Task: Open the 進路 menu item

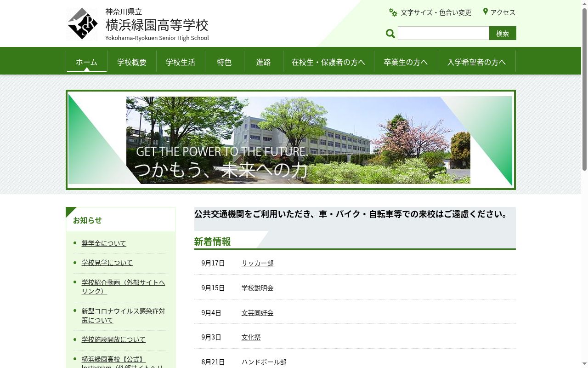Action: point(263,62)
